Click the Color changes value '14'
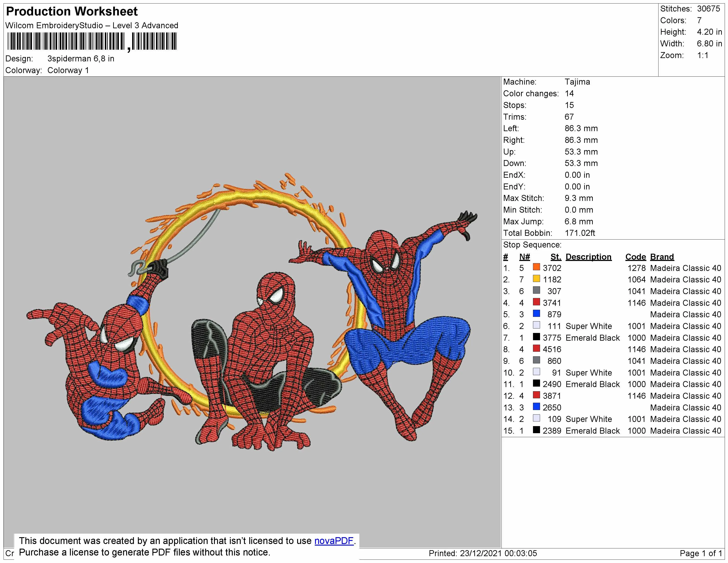Viewport: 728px width, 563px height. 569,93
